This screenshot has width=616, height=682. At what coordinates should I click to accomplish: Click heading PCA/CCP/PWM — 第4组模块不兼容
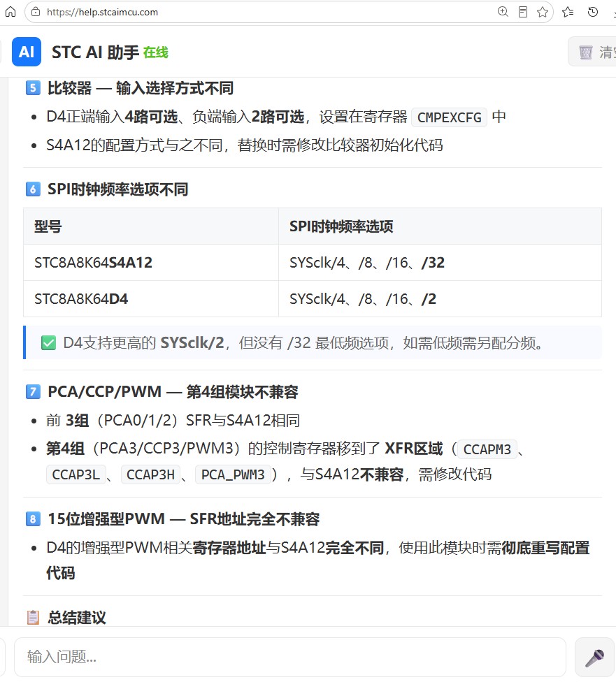[x=173, y=391]
